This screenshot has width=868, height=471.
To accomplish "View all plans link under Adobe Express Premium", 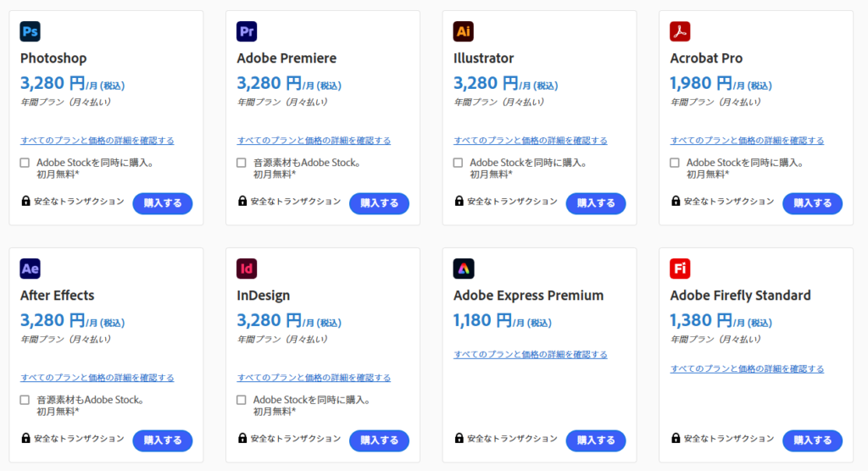I will point(531,355).
